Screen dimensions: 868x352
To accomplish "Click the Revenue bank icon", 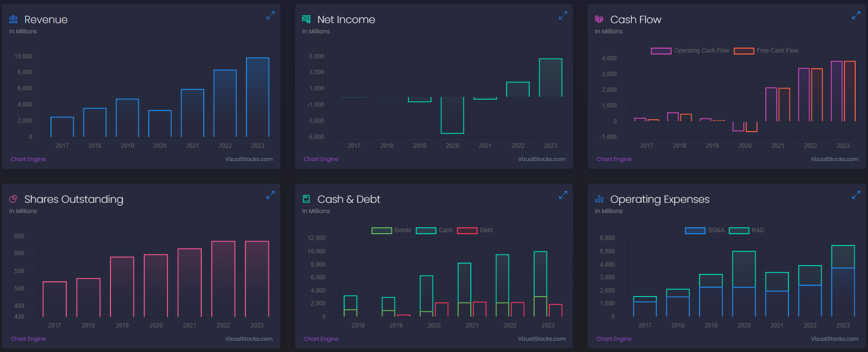I will (x=13, y=19).
